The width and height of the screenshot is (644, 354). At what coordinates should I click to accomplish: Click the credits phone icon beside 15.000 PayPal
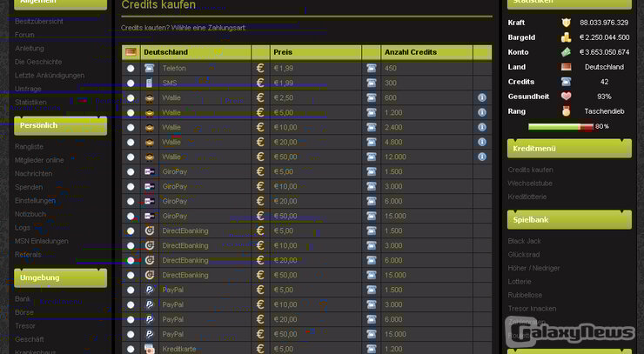point(372,334)
